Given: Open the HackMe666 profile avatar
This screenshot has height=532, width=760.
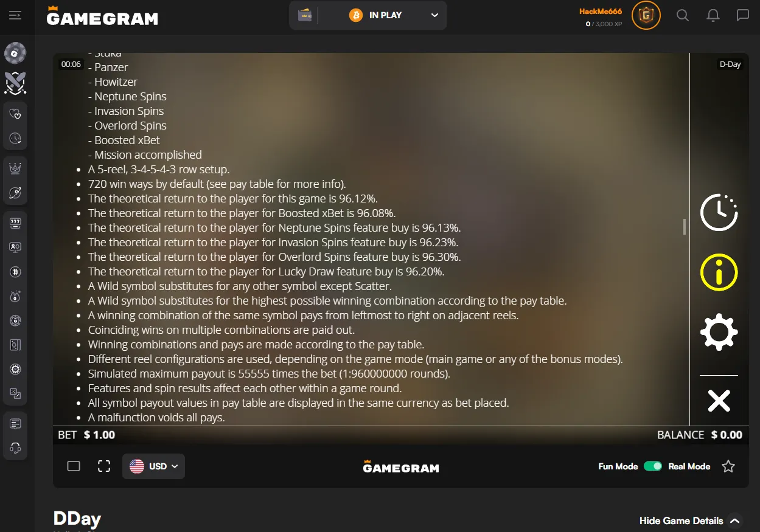Looking at the screenshot, I should [646, 15].
